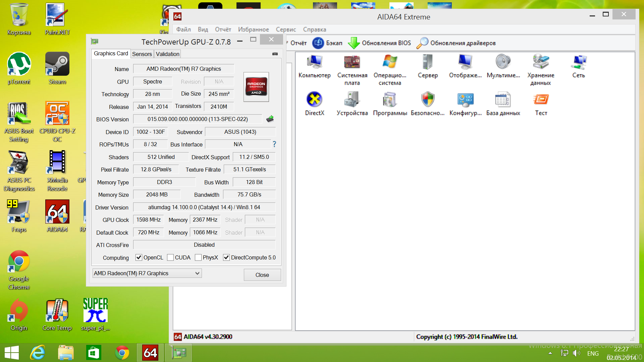
Task: Open the Безопасность category icon
Action: tap(428, 104)
